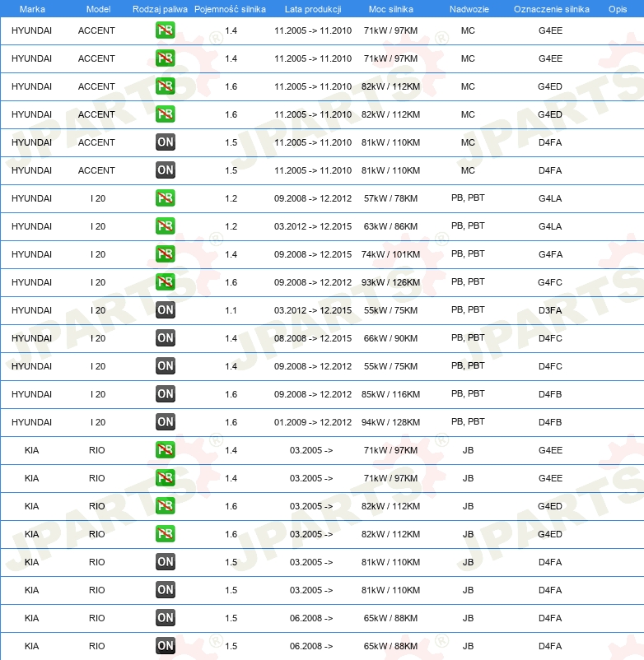This screenshot has width=644, height=660.
Task: Click petrol fuel icon in the G4FA engine row
Action: click(165, 253)
